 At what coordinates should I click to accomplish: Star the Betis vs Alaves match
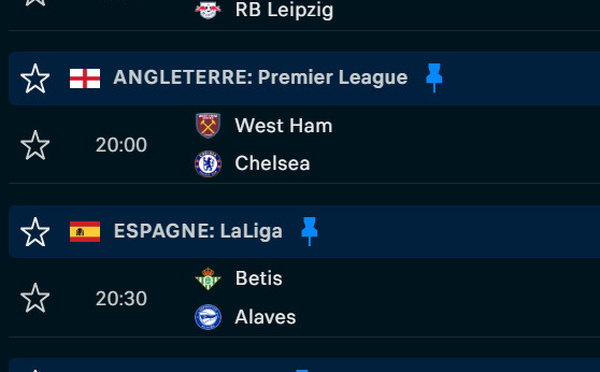[35, 298]
